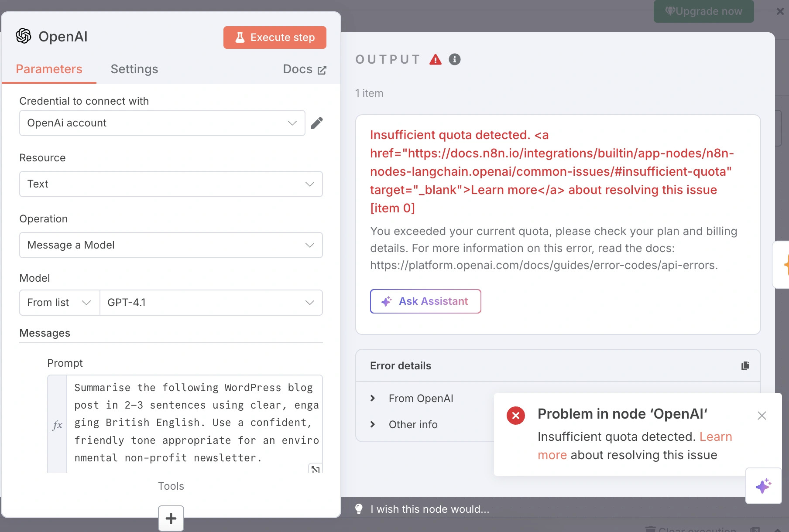Click into the Prompt text field

195,423
